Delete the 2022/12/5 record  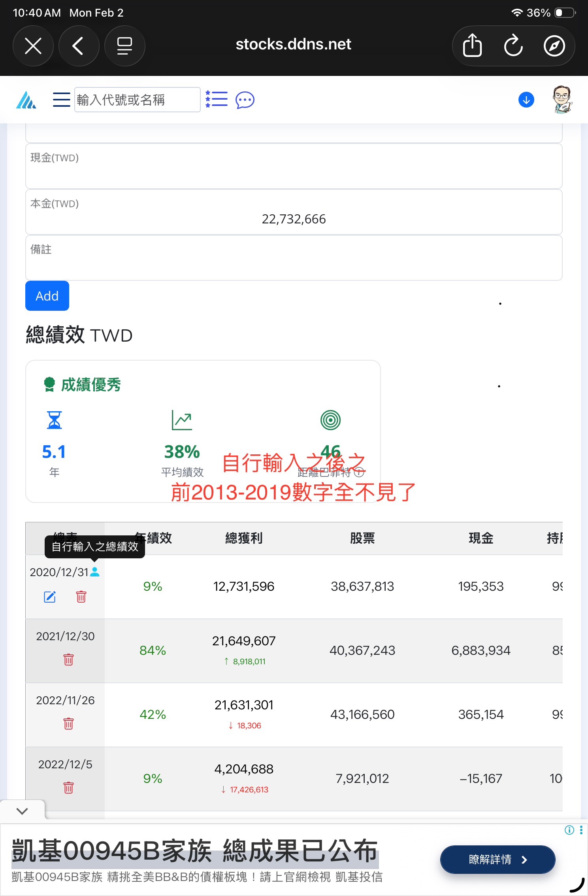click(68, 788)
